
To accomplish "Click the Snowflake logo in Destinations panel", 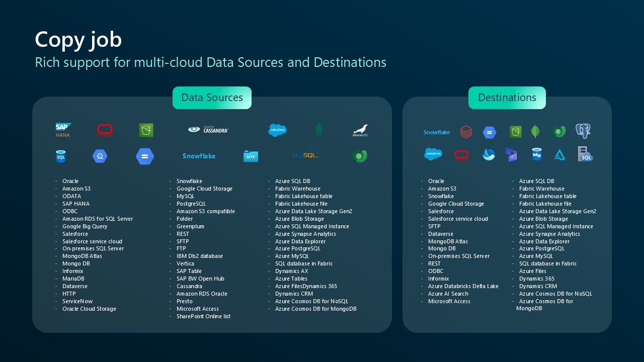I will (x=436, y=132).
